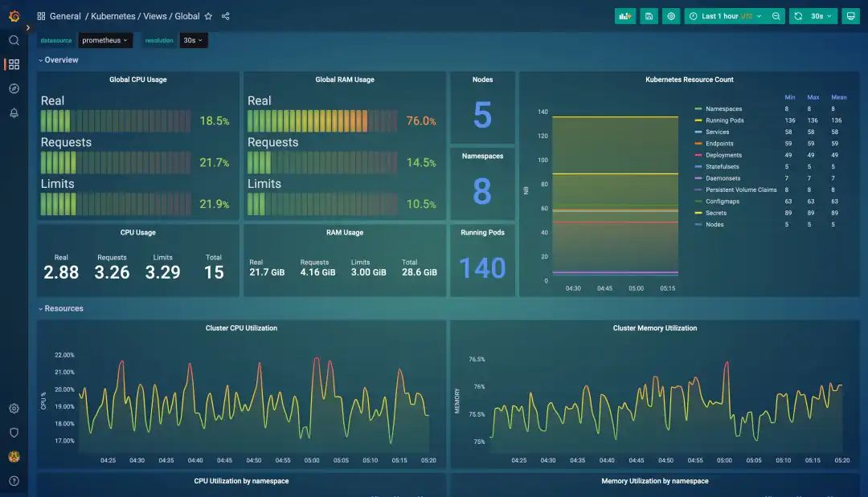Open the Dashboards icon in sidebar
Image resolution: width=868 pixels, height=497 pixels.
pos(14,65)
